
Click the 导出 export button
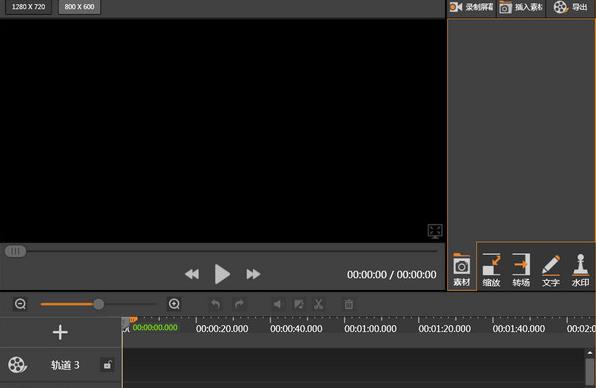571,7
